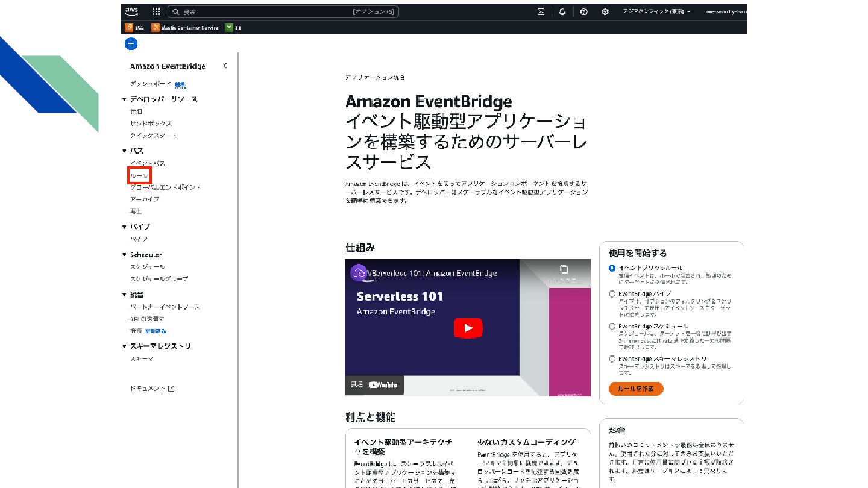Open API の送信先 in the sidebar
868x488 pixels.
(x=147, y=319)
